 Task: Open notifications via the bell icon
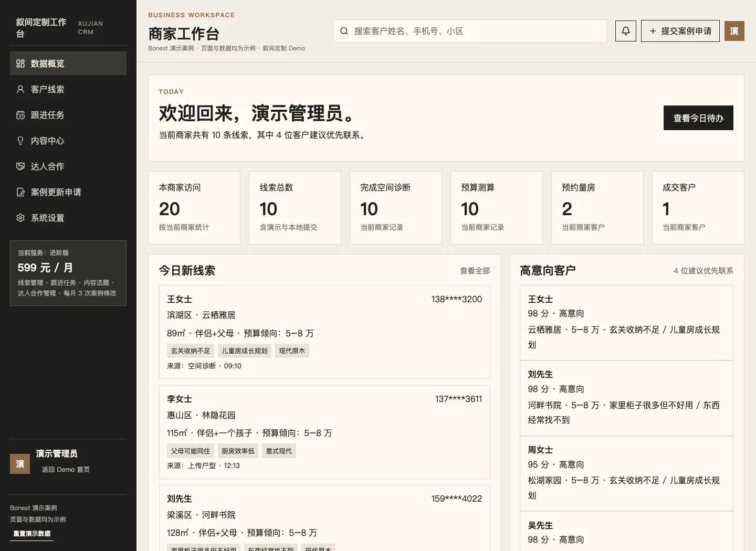click(626, 31)
